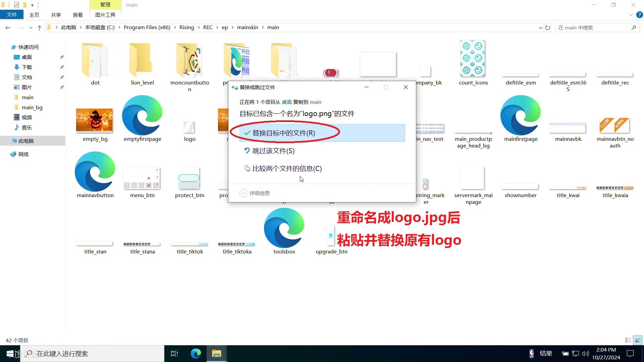Select the emptyfirstpage Edge file
Viewport: 644px width, 362px height.
142,119
